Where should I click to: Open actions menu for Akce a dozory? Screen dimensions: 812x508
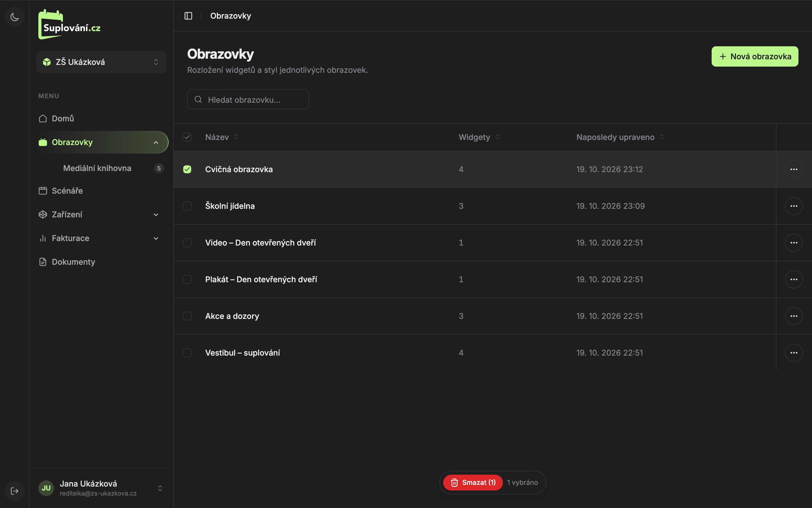(x=794, y=316)
